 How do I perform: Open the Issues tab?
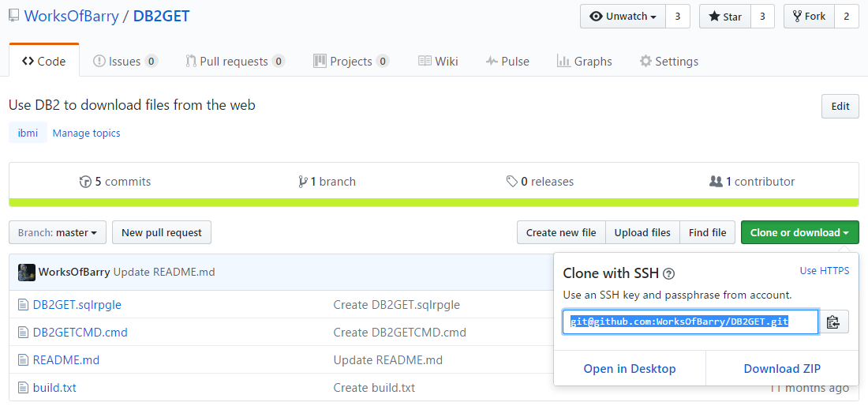(125, 61)
